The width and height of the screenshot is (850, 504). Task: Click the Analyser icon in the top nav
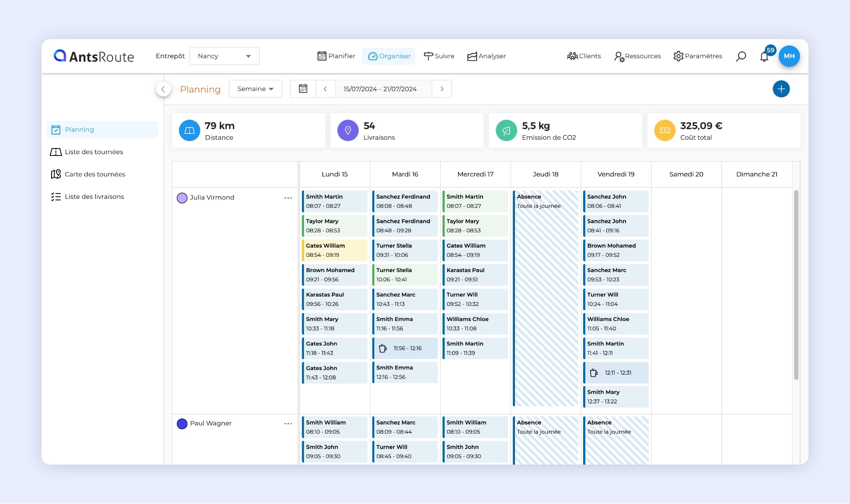(x=471, y=56)
